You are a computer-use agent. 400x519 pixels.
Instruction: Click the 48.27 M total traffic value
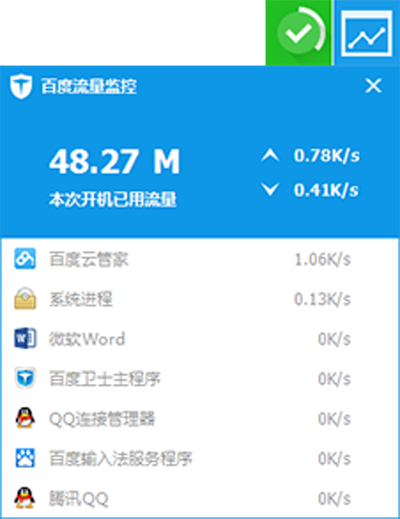tap(115, 162)
